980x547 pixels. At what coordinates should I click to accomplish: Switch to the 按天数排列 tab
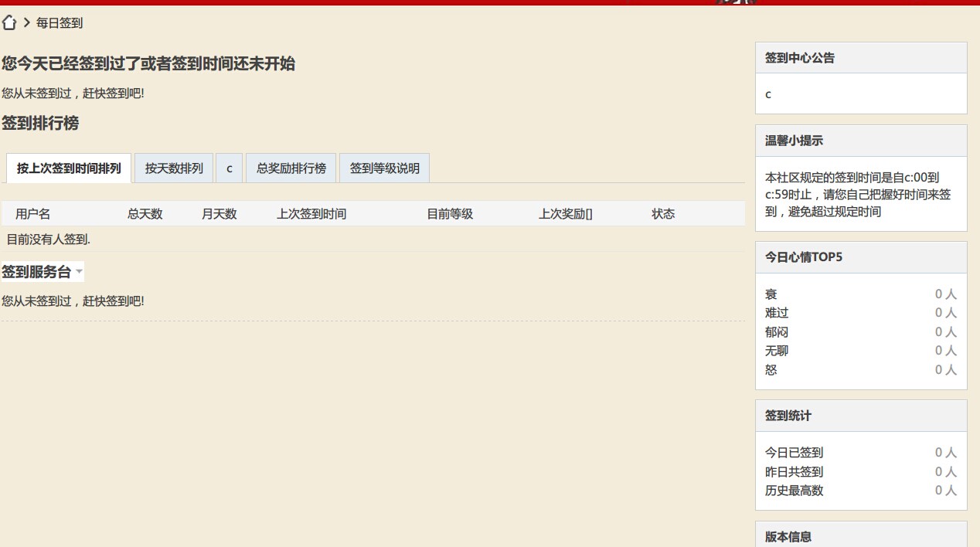click(173, 168)
